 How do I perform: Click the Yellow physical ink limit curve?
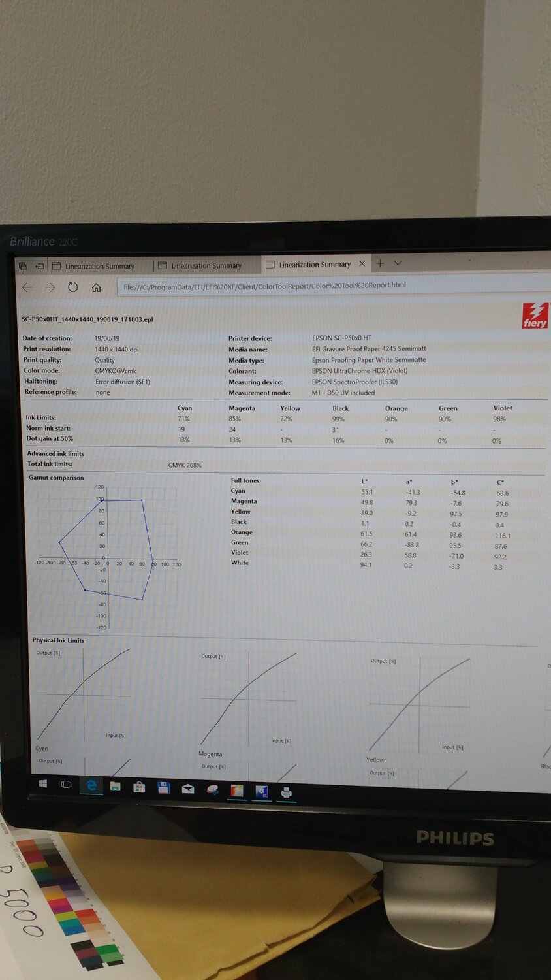click(x=419, y=705)
